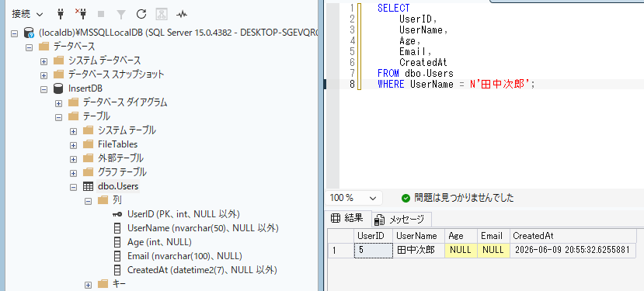
Task: Click the refresh icon in Object Explorer
Action: tap(141, 15)
